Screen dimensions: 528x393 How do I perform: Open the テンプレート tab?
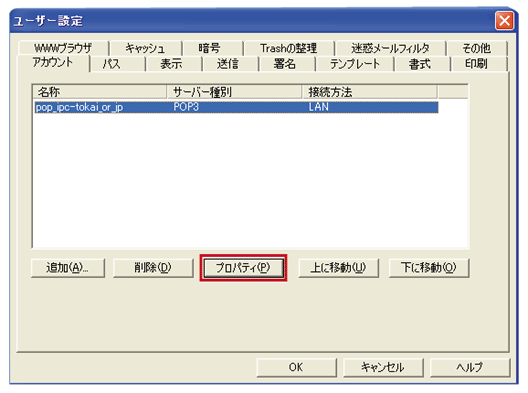tap(355, 64)
